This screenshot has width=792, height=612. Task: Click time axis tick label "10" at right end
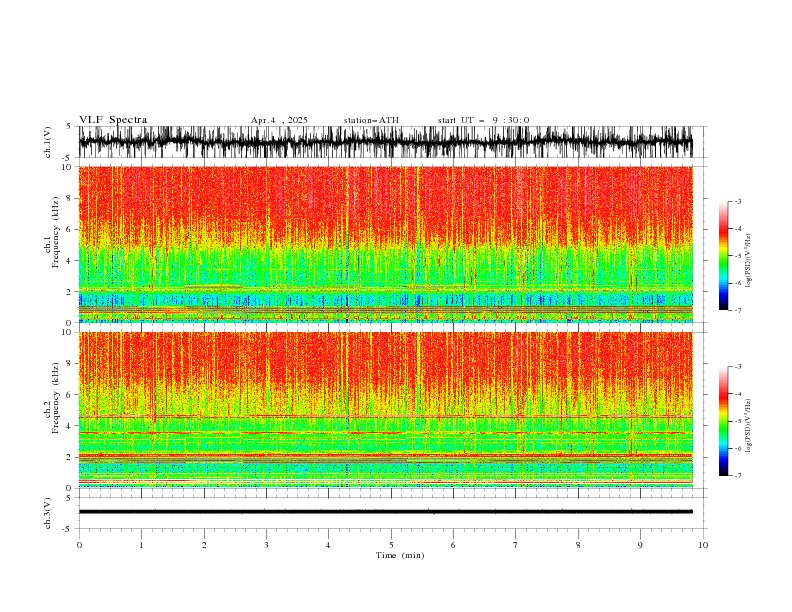pyautogui.click(x=703, y=545)
